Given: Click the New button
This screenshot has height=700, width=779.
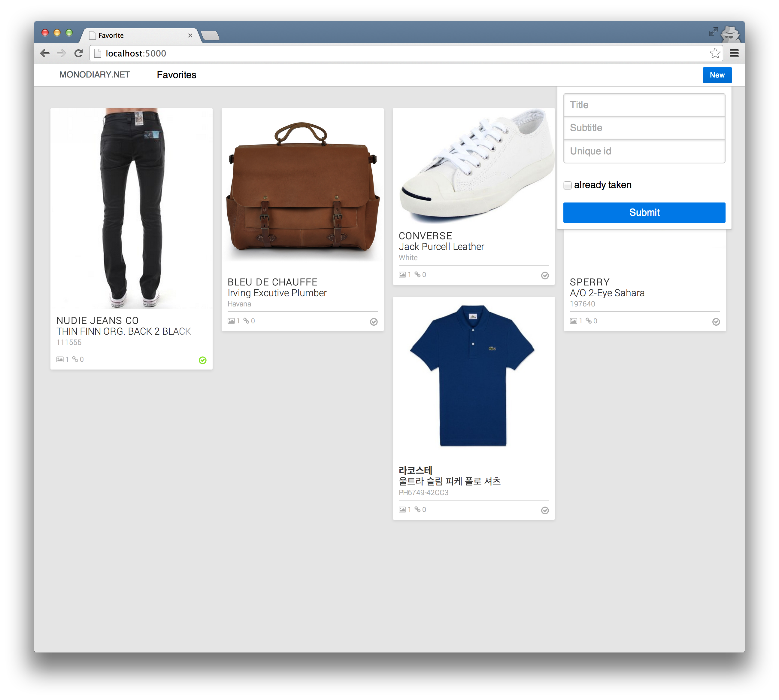Looking at the screenshot, I should pyautogui.click(x=717, y=75).
